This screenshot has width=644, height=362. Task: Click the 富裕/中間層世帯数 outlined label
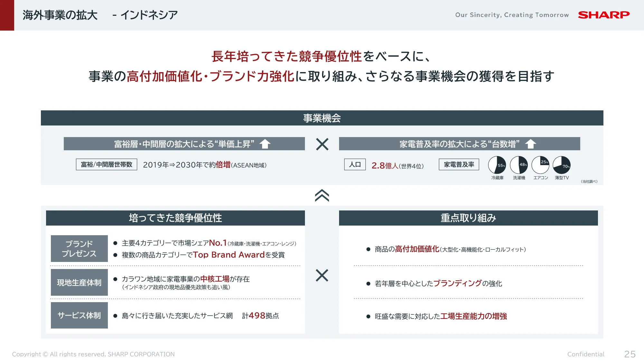(x=107, y=164)
